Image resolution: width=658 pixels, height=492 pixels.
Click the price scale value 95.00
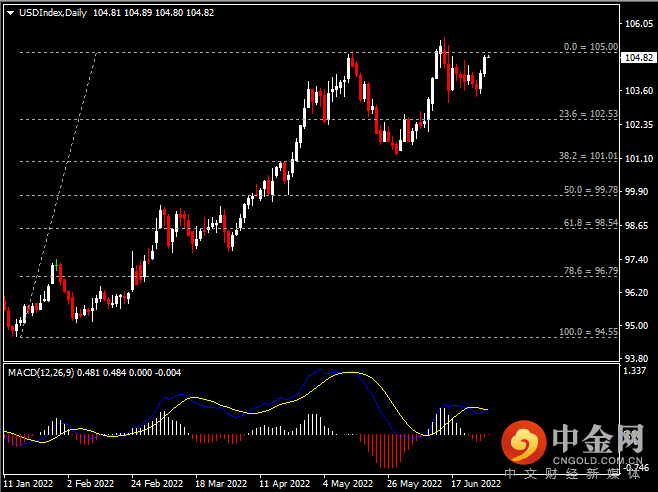[637, 326]
